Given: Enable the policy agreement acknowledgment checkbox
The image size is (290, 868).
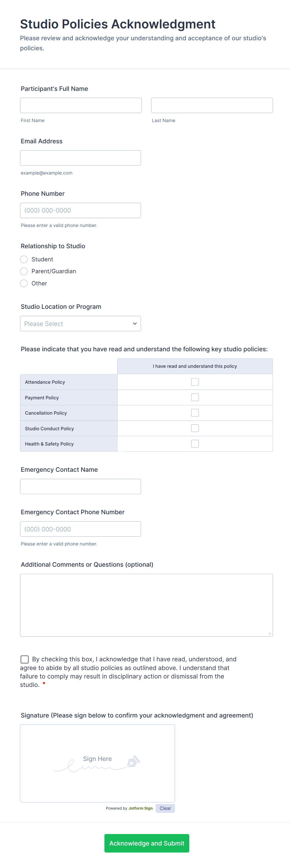Looking at the screenshot, I should click(25, 659).
